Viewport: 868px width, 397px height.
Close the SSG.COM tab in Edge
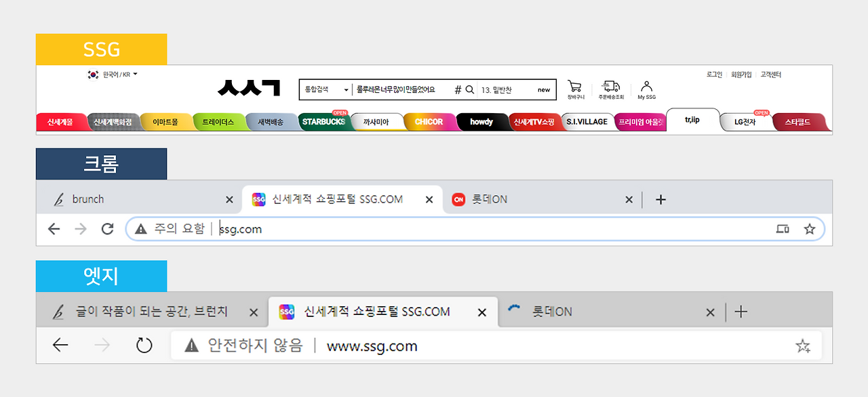point(482,312)
